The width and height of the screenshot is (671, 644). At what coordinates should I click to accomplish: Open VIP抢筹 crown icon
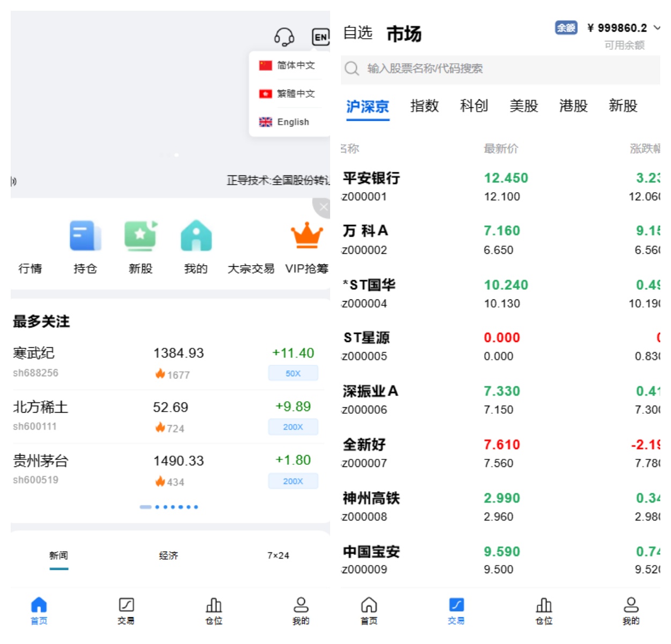(x=307, y=236)
